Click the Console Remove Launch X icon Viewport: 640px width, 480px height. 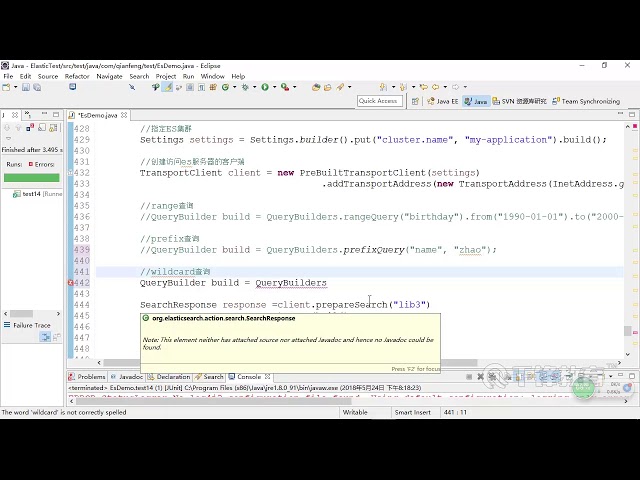[480, 377]
